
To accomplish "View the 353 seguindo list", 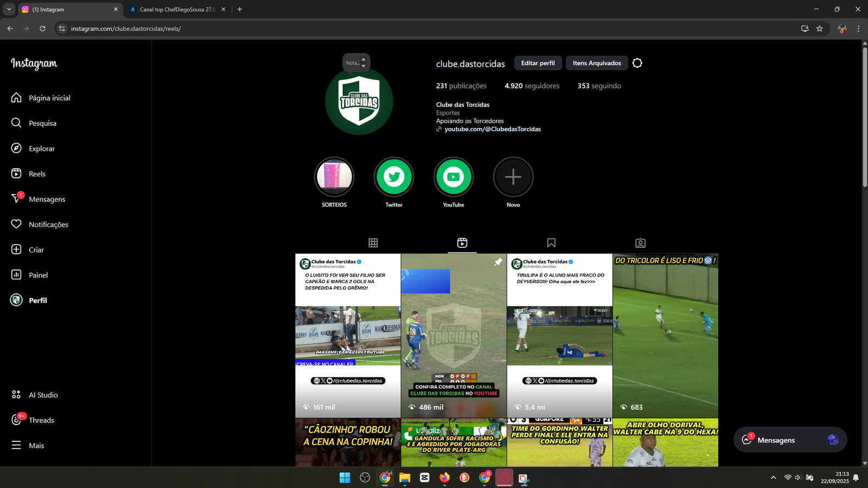I will [599, 86].
